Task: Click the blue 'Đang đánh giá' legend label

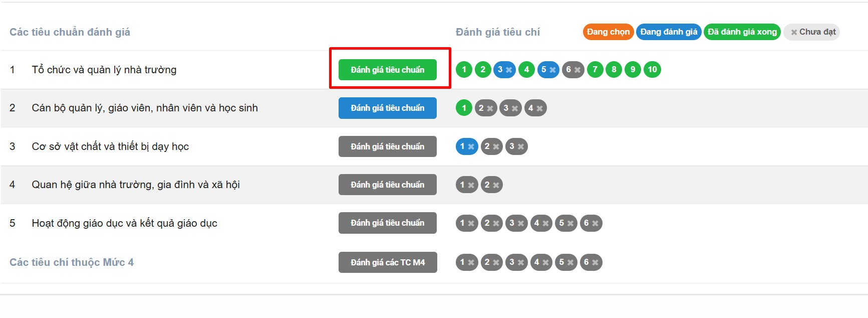Action: coord(669,32)
